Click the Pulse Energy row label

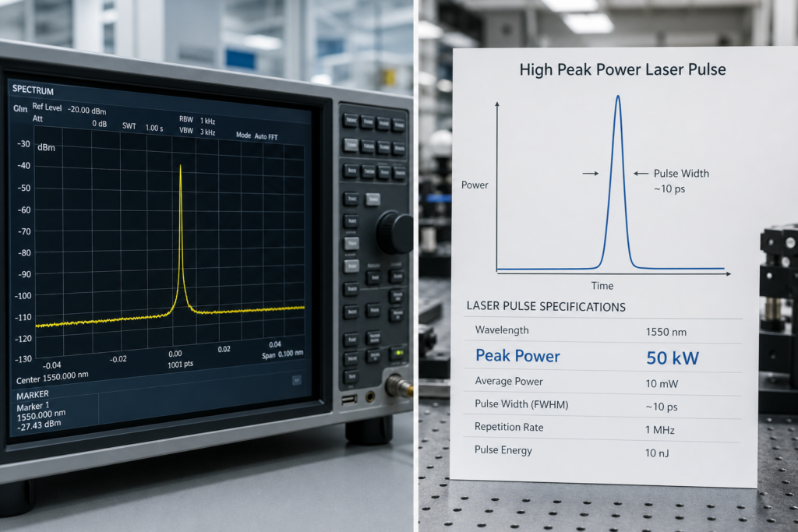pos(503,450)
